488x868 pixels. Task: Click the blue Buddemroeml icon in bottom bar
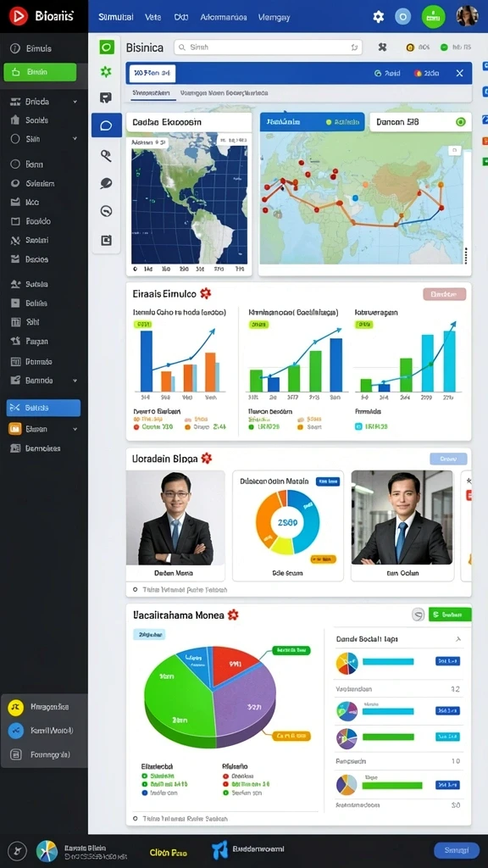click(x=219, y=850)
